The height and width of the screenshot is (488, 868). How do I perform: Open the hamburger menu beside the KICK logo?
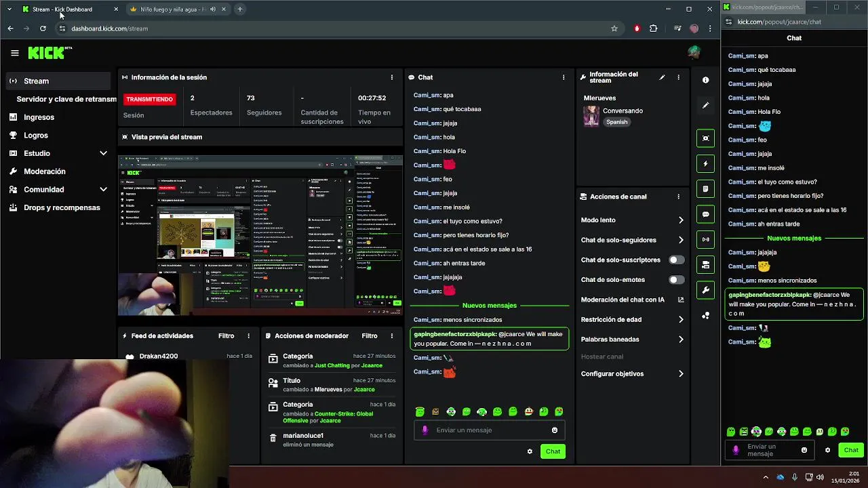coord(15,52)
